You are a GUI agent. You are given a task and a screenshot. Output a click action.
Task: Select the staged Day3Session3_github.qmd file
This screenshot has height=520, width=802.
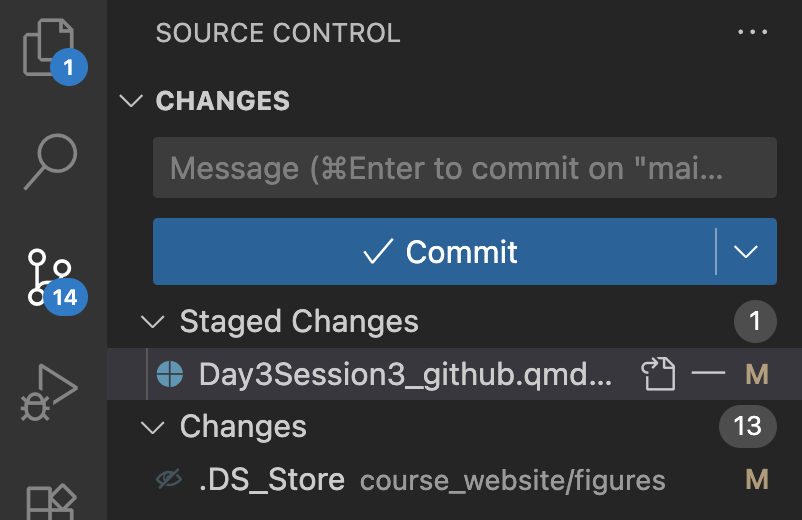(x=454, y=374)
